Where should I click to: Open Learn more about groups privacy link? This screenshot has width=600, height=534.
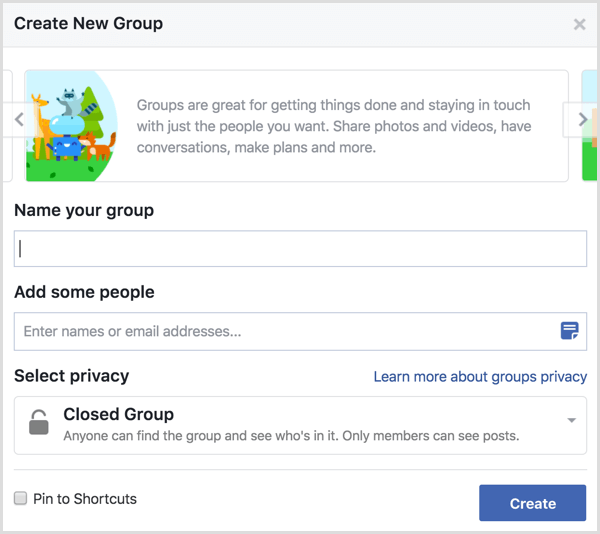(x=480, y=377)
